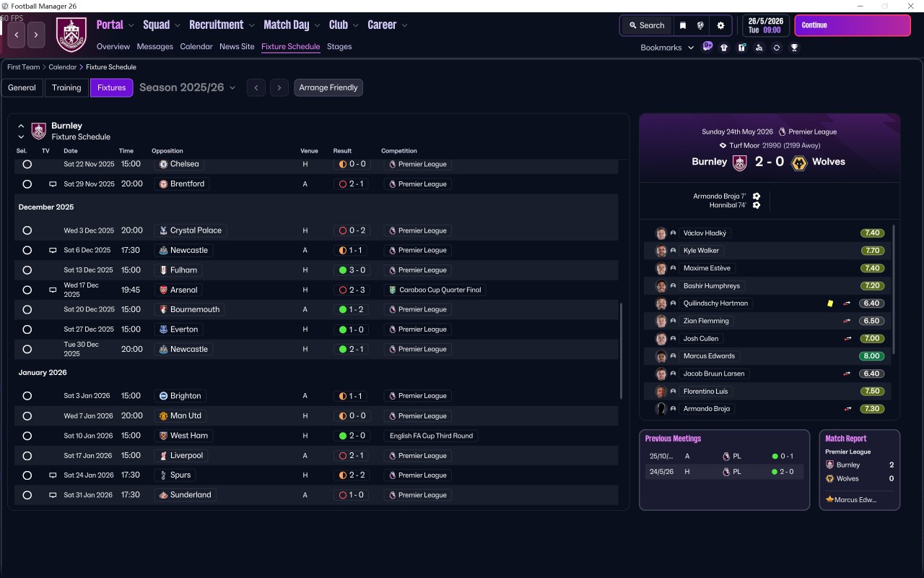Go back with the left navigation arrow
The width and height of the screenshot is (924, 578).
coord(17,35)
